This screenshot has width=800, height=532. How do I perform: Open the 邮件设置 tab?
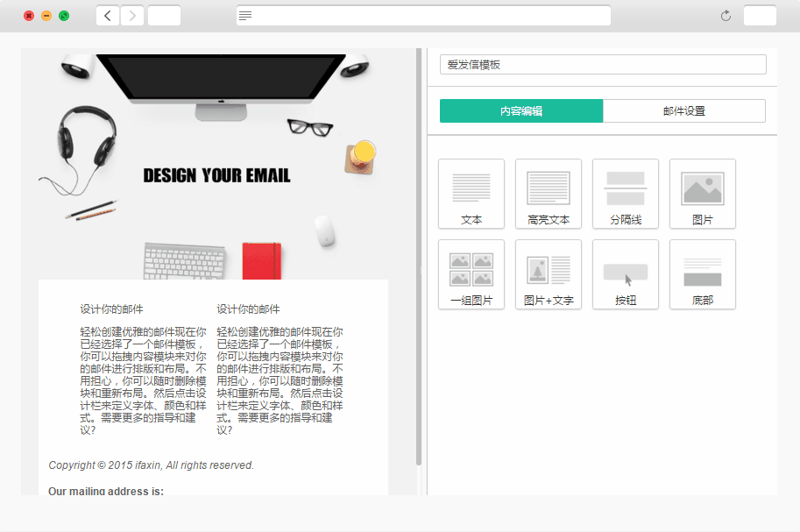(683, 110)
